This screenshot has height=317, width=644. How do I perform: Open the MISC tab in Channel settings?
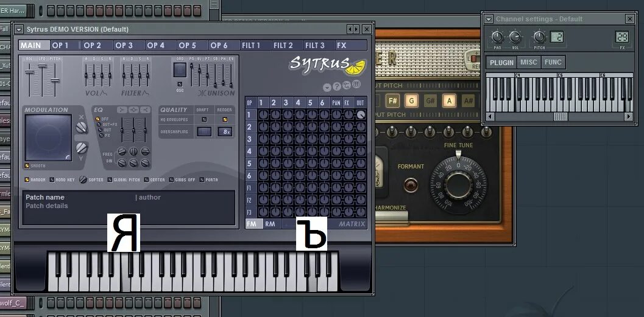point(529,62)
